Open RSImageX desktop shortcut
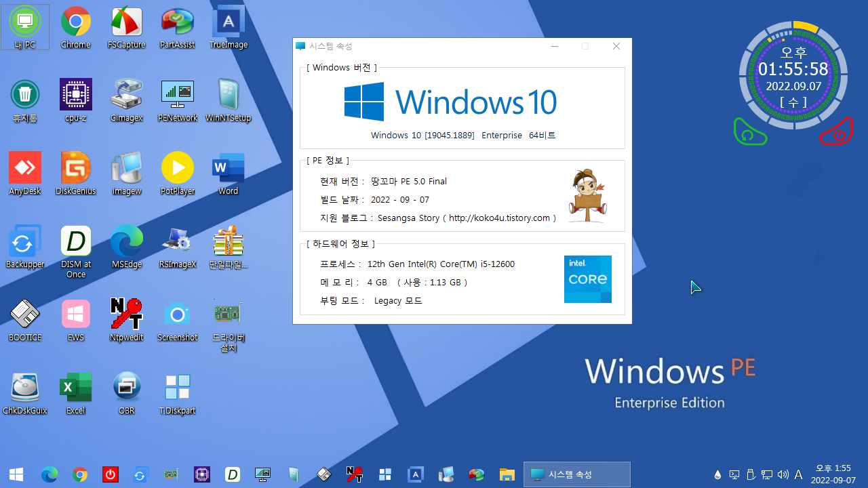Screen dimensions: 868x488 (178, 247)
